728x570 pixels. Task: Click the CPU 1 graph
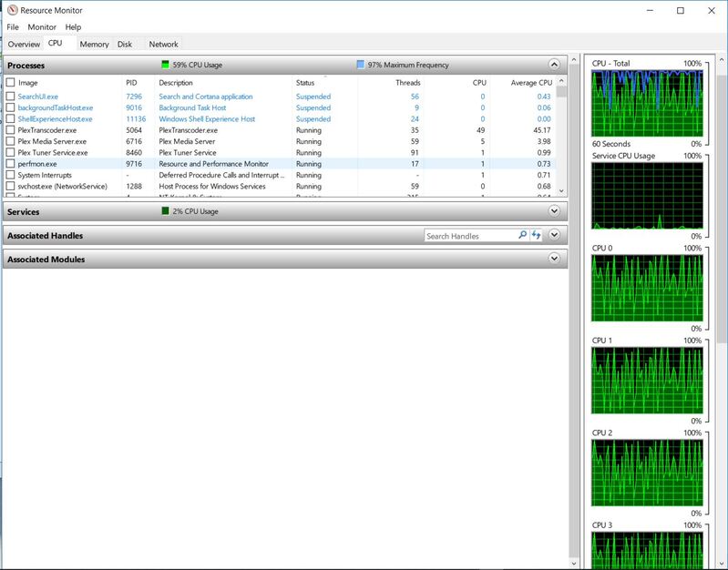click(x=647, y=381)
